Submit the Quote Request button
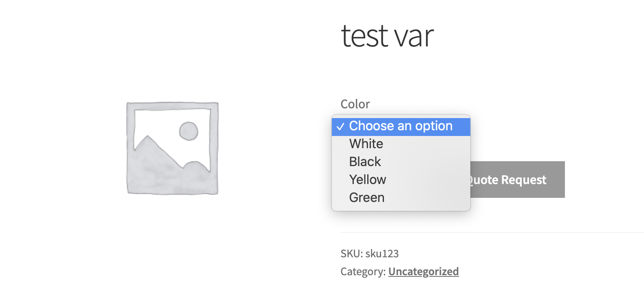This screenshot has width=644, height=298. (x=517, y=180)
